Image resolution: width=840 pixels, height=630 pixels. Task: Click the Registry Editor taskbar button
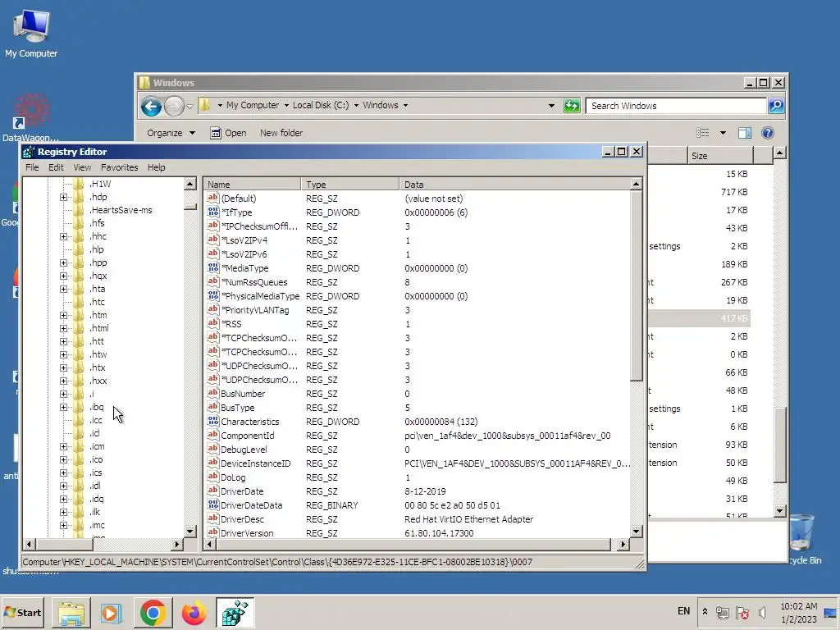tap(235, 612)
